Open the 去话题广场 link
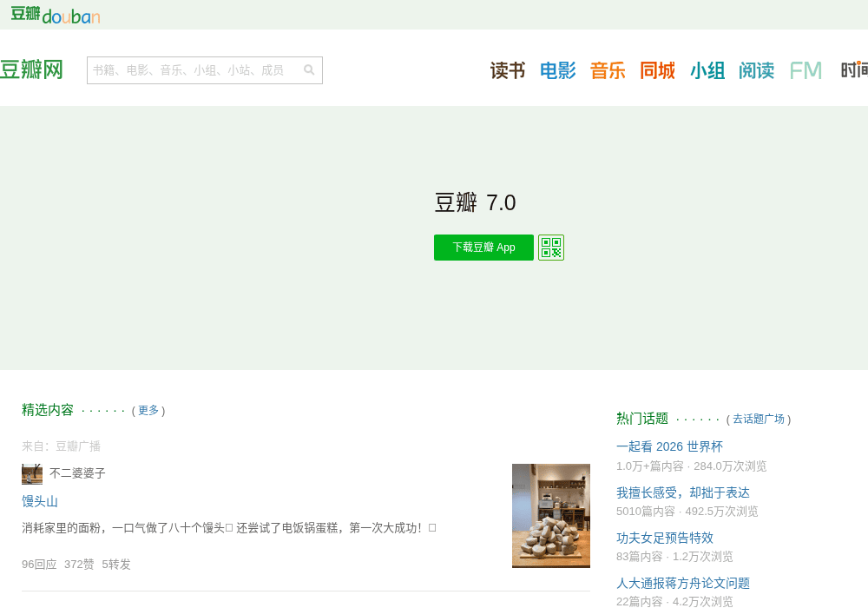Viewport: 868px width, 608px height. 759,420
